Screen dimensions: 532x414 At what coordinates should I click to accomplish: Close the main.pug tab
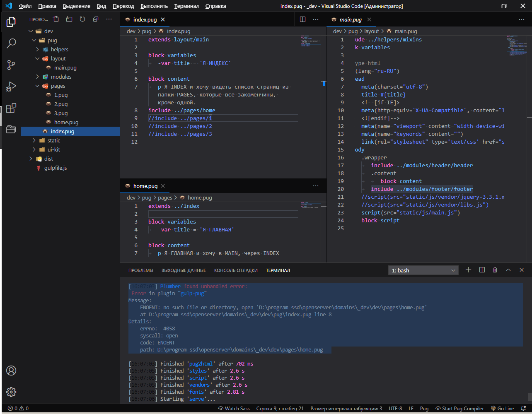click(x=369, y=19)
